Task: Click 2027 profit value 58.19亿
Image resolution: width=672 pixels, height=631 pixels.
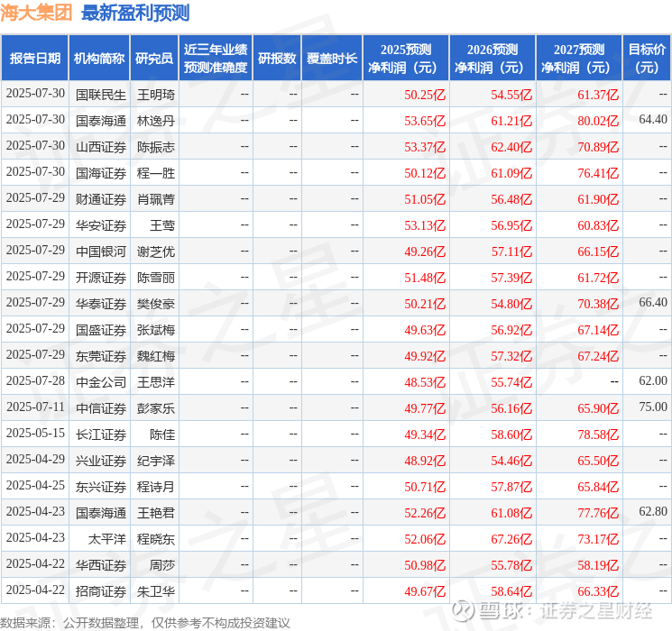Action: tap(598, 565)
